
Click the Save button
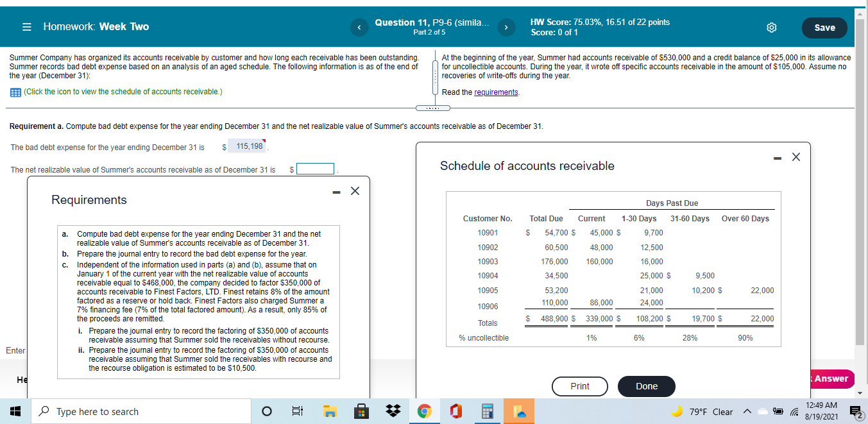(824, 28)
